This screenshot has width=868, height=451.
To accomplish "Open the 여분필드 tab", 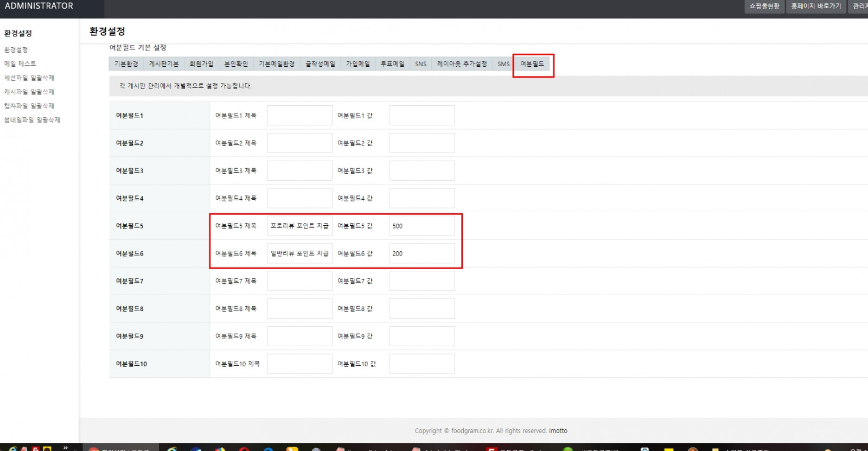I will (x=532, y=64).
